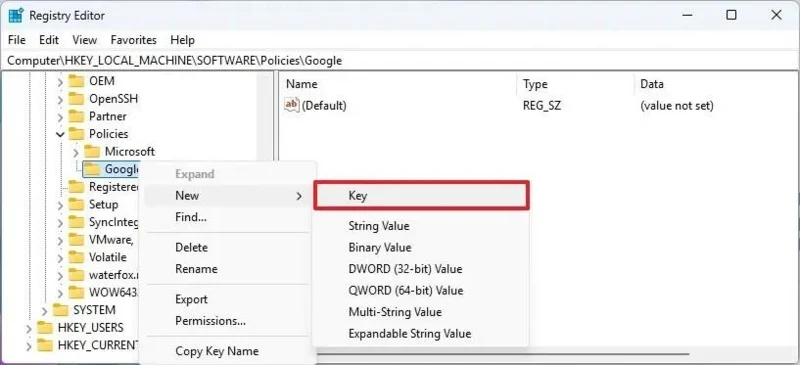Screen dimensions: 800x365
Task: Click the Microsoft folder icon under Policies
Action: 92,152
